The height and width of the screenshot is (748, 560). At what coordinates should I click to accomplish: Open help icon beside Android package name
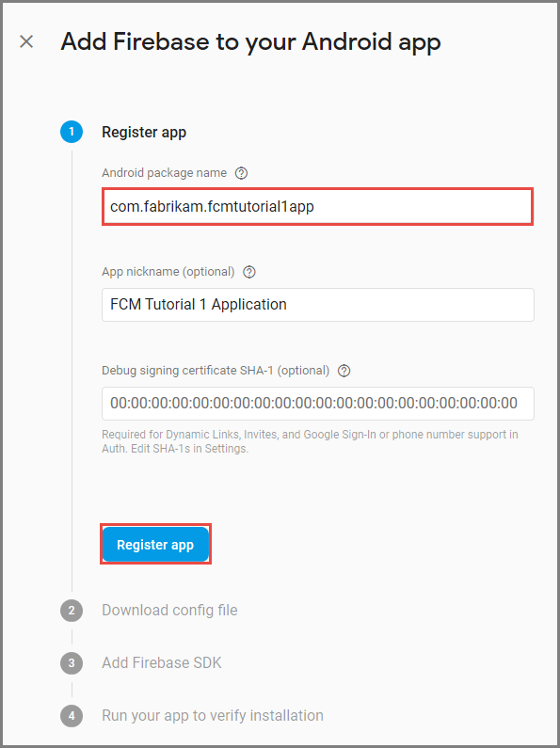(x=241, y=173)
